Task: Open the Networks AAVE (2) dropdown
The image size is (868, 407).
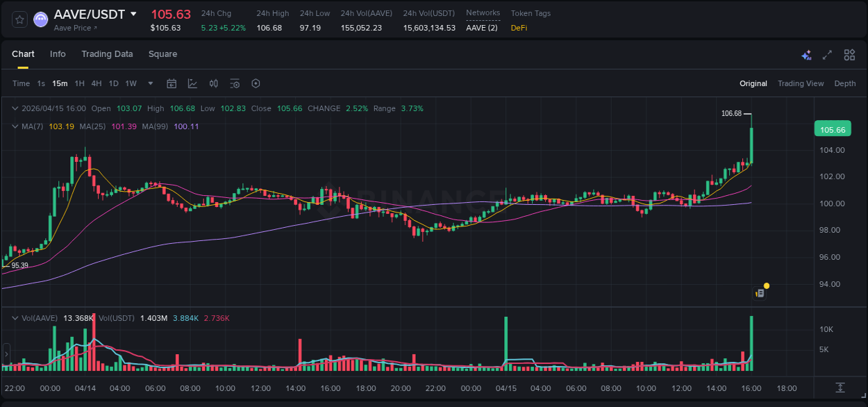Action: tap(482, 28)
